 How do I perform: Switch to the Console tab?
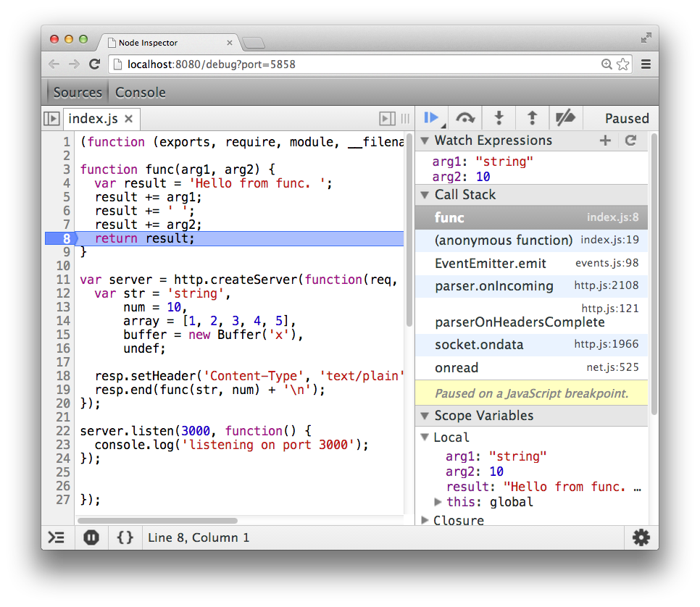140,93
